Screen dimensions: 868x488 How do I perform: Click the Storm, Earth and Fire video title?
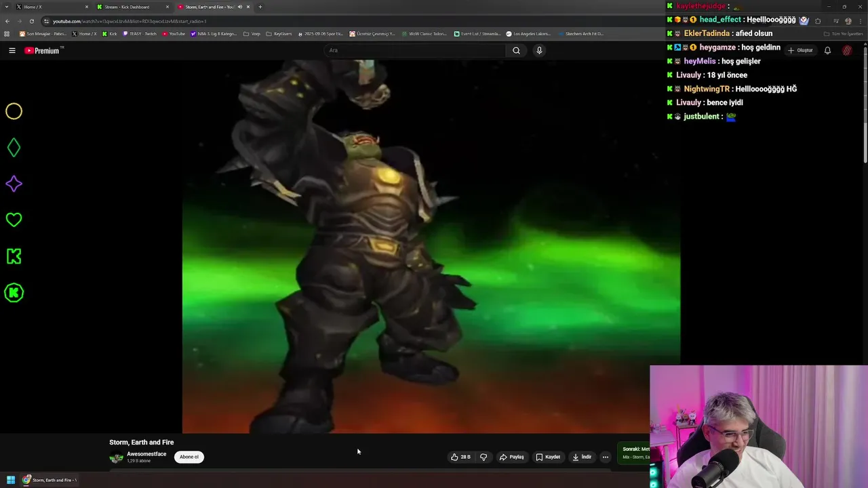(142, 443)
